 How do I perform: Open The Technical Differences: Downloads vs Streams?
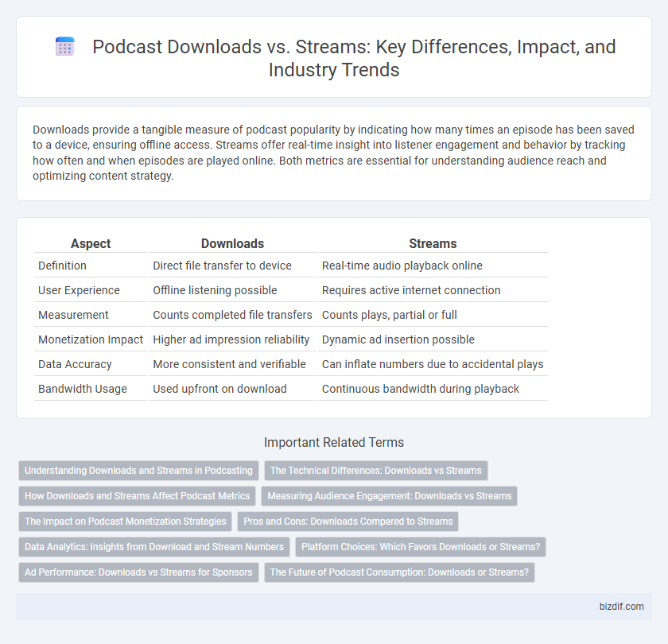pyautogui.click(x=375, y=471)
